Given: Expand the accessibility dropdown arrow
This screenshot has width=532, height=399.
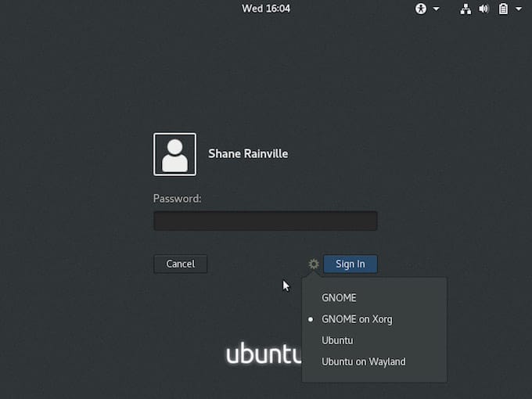Looking at the screenshot, I should [x=437, y=9].
